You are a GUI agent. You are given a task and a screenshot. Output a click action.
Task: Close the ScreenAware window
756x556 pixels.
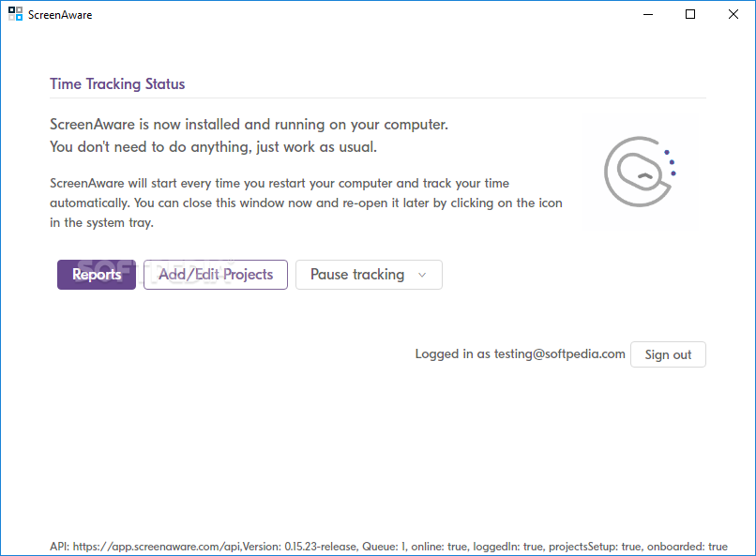(733, 14)
